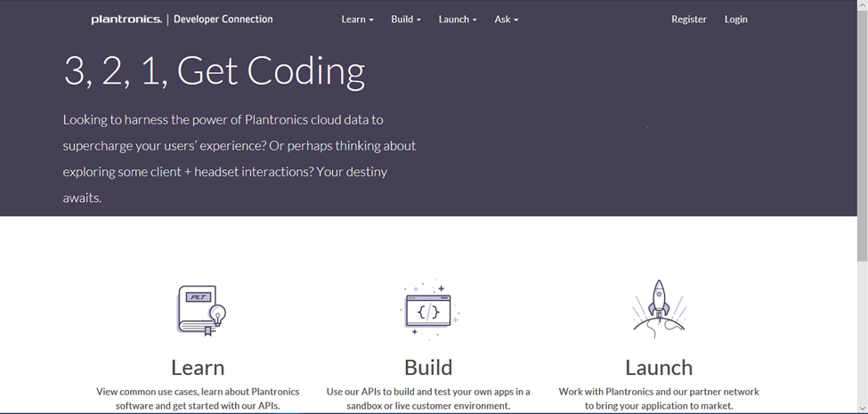Click text 'Use our APIs to build and test'
The image size is (868, 414).
point(392,392)
